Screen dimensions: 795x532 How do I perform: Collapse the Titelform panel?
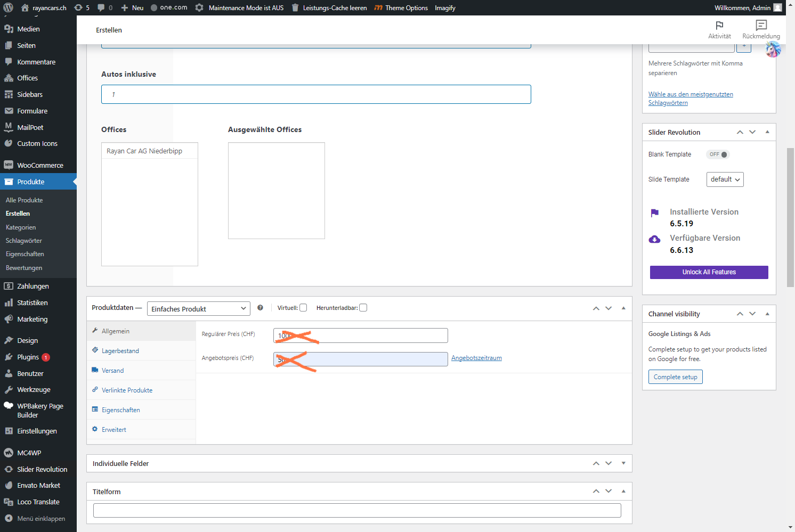[623, 491]
